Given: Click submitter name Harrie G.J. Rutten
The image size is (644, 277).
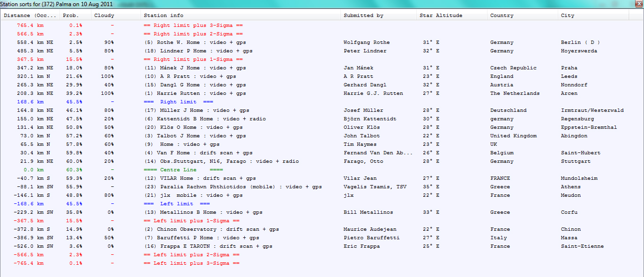Looking at the screenshot, I should [373, 93].
